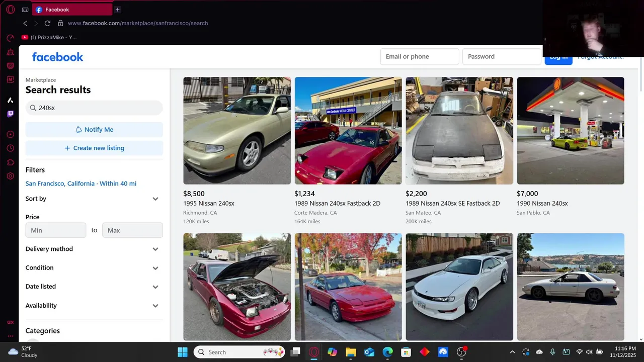Viewport: 644px width, 362px height.
Task: Change location San Francisco within 40 mi
Action: (x=81, y=184)
